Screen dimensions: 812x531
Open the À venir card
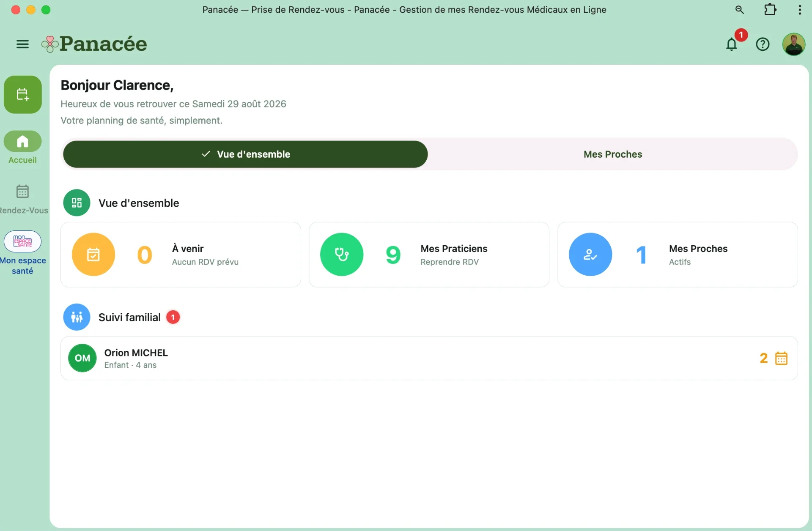point(181,255)
